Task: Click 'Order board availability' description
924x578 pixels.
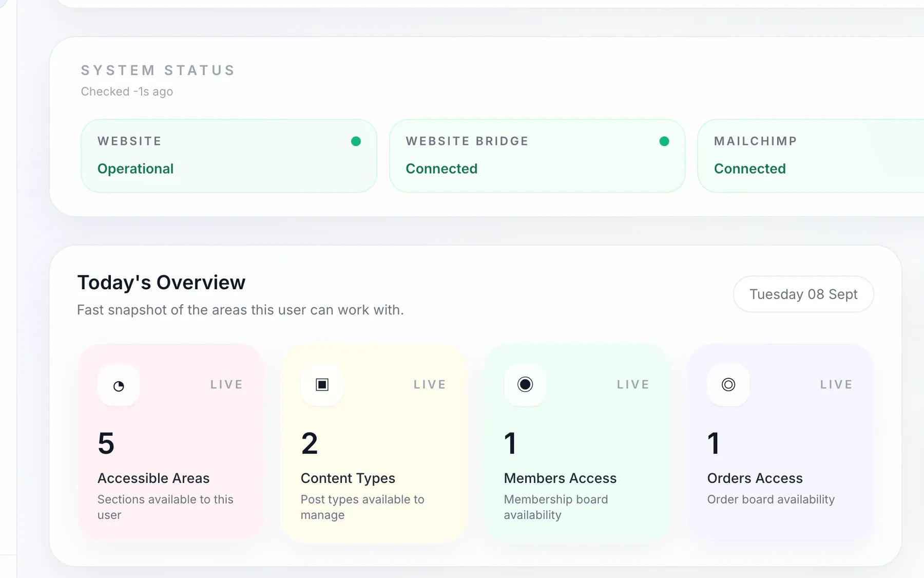Action: coord(771,499)
